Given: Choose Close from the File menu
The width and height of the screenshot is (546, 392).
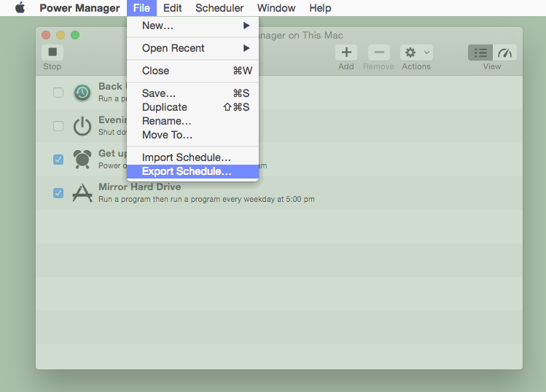Looking at the screenshot, I should [x=193, y=71].
